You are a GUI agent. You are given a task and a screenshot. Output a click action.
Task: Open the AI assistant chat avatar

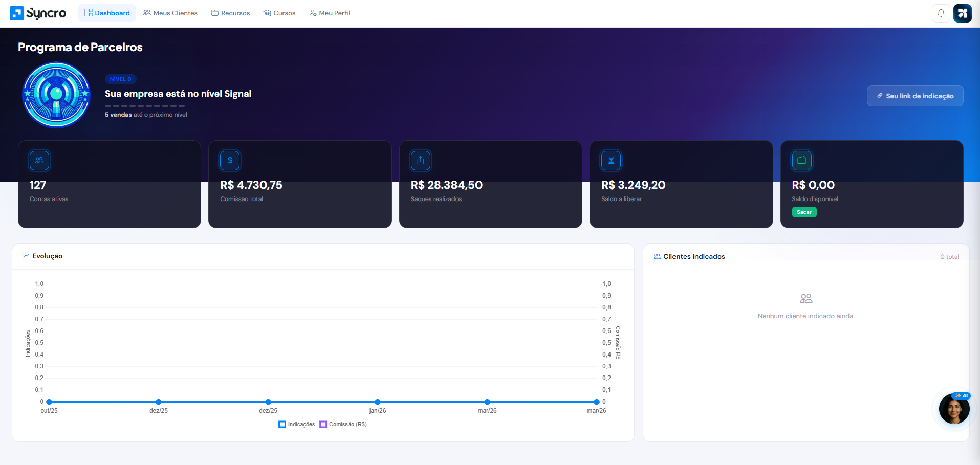coord(954,409)
